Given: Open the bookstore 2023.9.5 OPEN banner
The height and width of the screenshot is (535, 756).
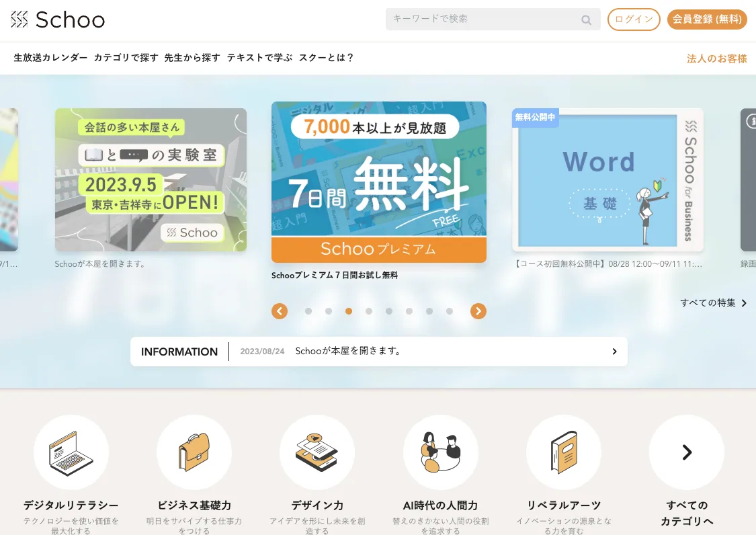Looking at the screenshot, I should point(151,179).
